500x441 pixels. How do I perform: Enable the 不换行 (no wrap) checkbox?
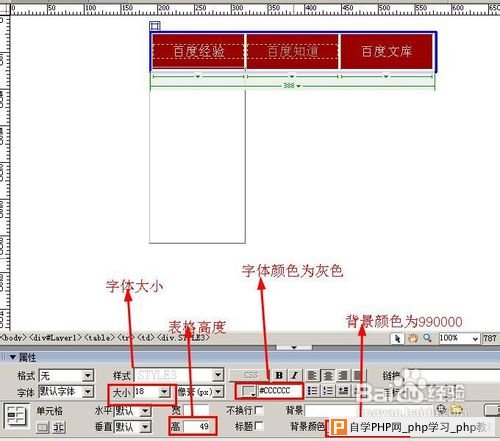pos(259,410)
